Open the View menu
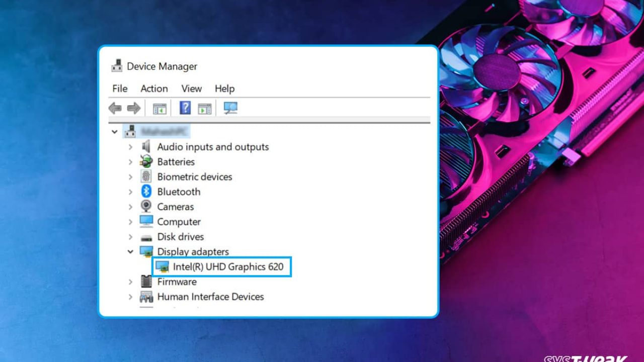The image size is (644, 362). click(191, 88)
